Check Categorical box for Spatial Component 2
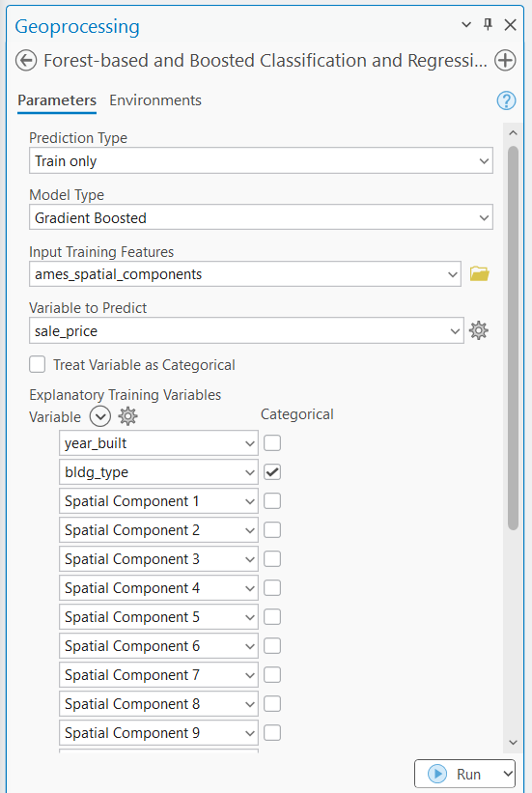 click(x=272, y=530)
